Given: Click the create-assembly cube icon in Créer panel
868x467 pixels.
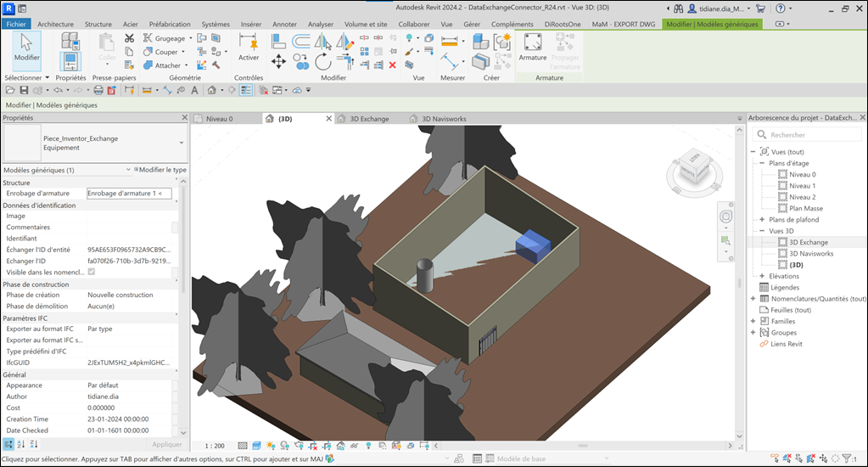Looking at the screenshot, I should click(480, 42).
